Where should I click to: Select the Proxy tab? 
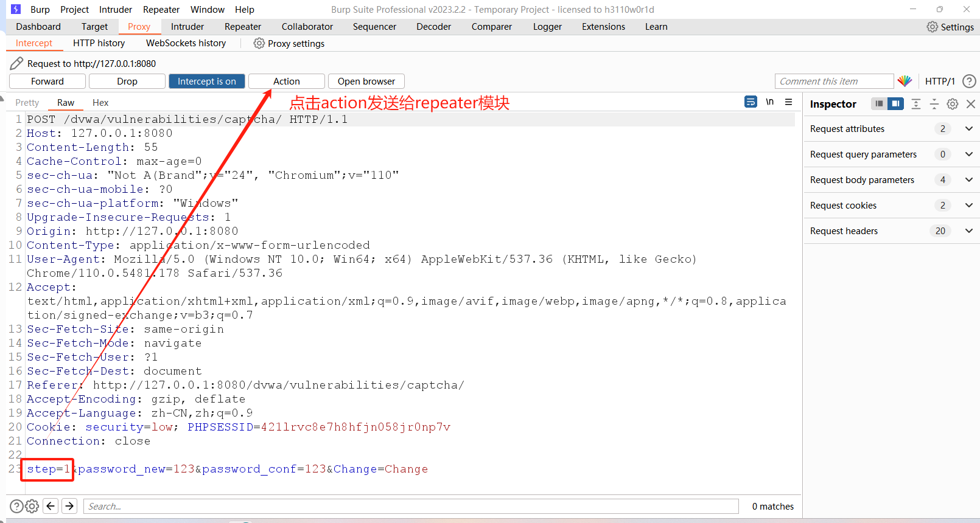[x=139, y=27]
